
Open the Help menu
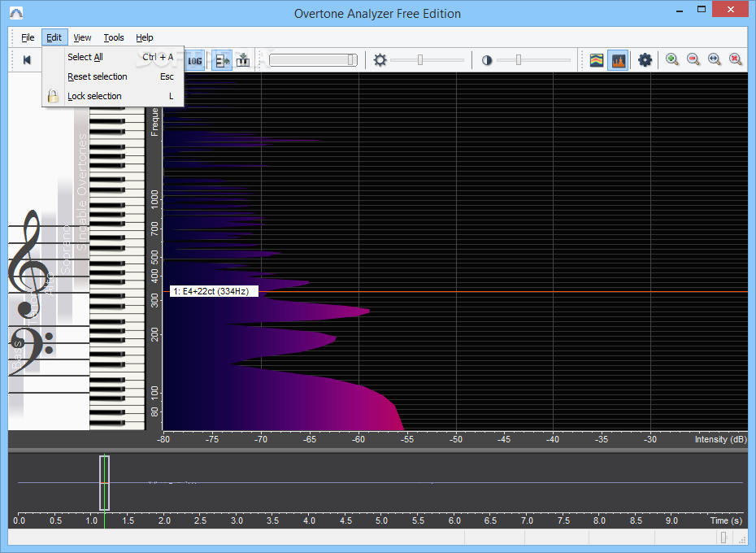click(x=144, y=37)
